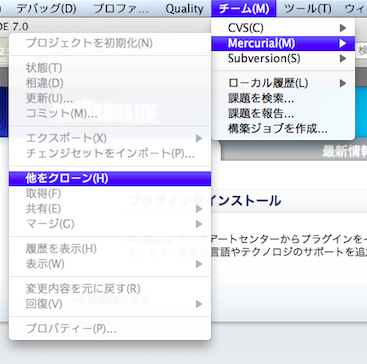
Task: Click the highlighted Mercurial(M) item
Action: (283, 43)
